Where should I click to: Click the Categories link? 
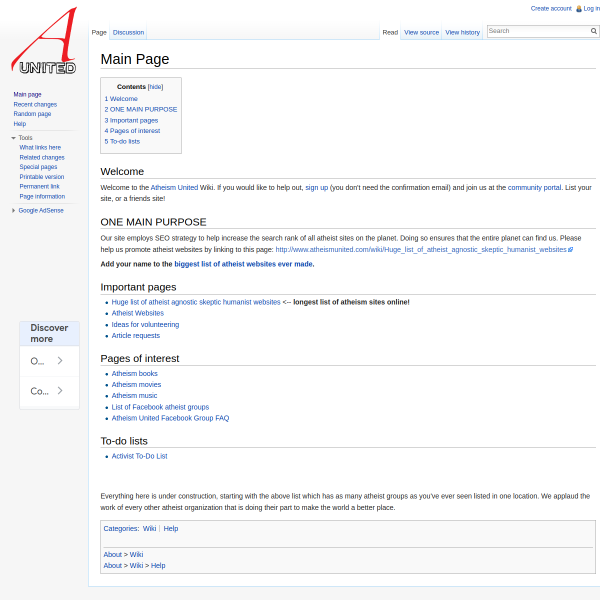121,528
